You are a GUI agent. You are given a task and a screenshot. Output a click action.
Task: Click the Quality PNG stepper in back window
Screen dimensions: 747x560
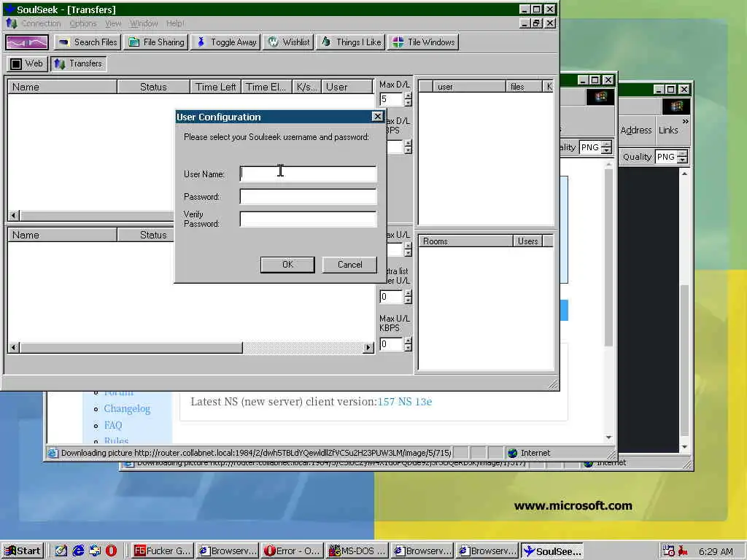coord(682,157)
